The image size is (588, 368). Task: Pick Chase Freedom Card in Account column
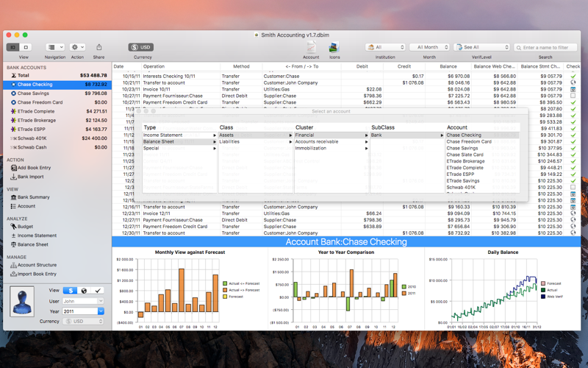[x=482, y=141]
